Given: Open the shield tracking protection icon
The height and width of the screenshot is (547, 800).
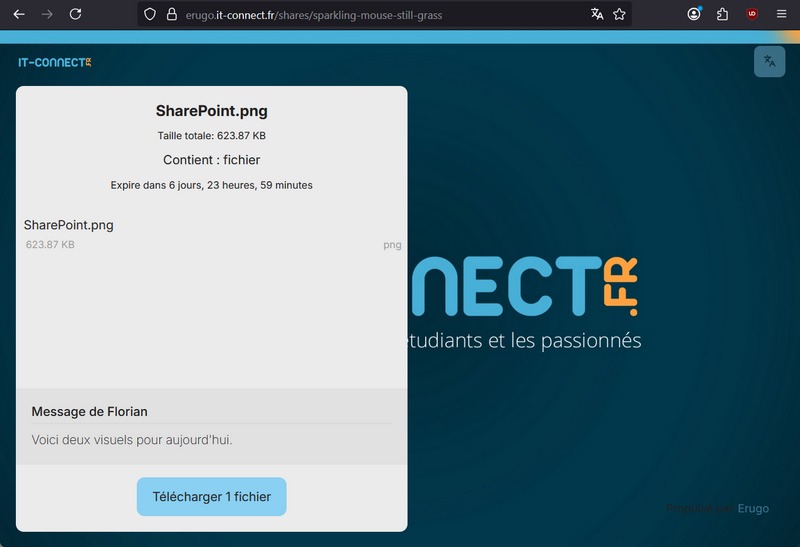Looking at the screenshot, I should point(149,14).
